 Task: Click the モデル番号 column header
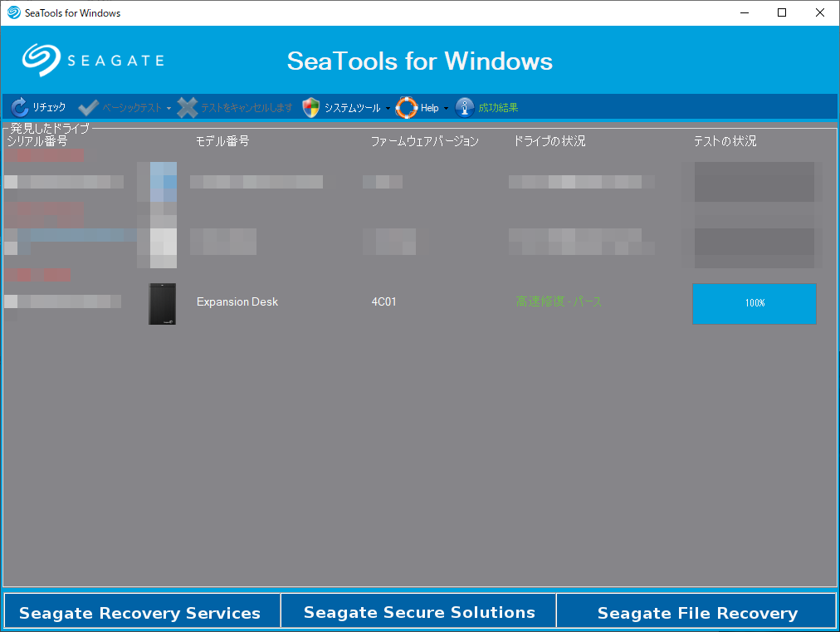click(x=222, y=141)
